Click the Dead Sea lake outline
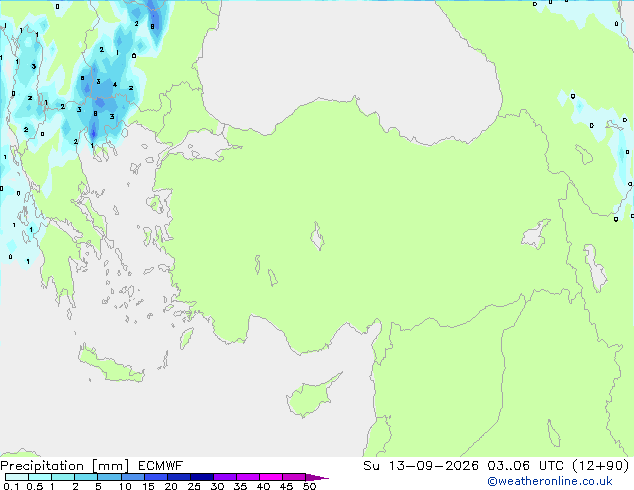 tap(554, 433)
